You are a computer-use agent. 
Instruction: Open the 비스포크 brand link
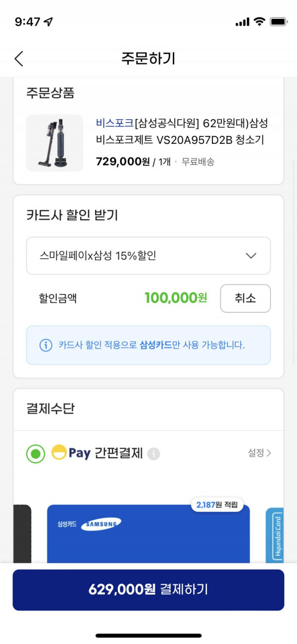[115, 123]
